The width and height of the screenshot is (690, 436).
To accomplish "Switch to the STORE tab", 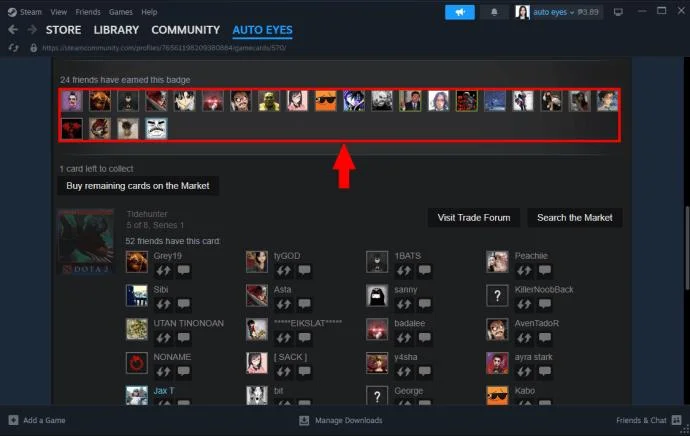I will click(x=63, y=30).
